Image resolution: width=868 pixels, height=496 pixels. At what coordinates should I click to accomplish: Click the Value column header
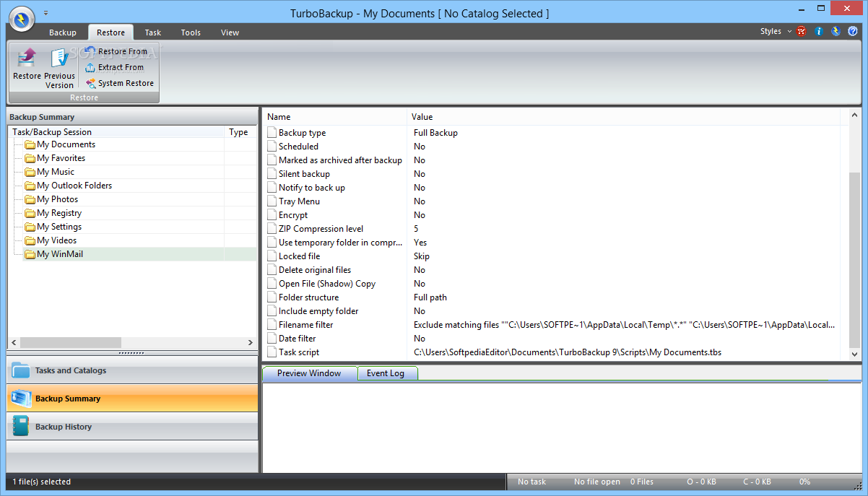[623, 117]
